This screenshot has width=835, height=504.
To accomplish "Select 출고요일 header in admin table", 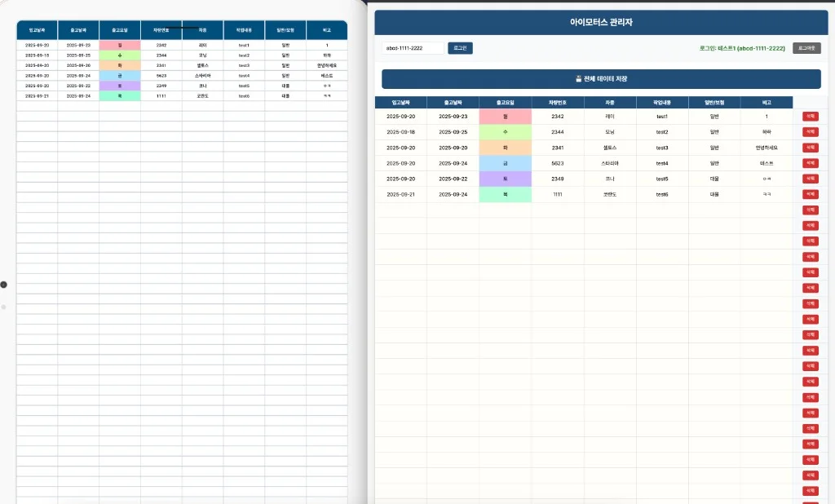I will [x=505, y=102].
